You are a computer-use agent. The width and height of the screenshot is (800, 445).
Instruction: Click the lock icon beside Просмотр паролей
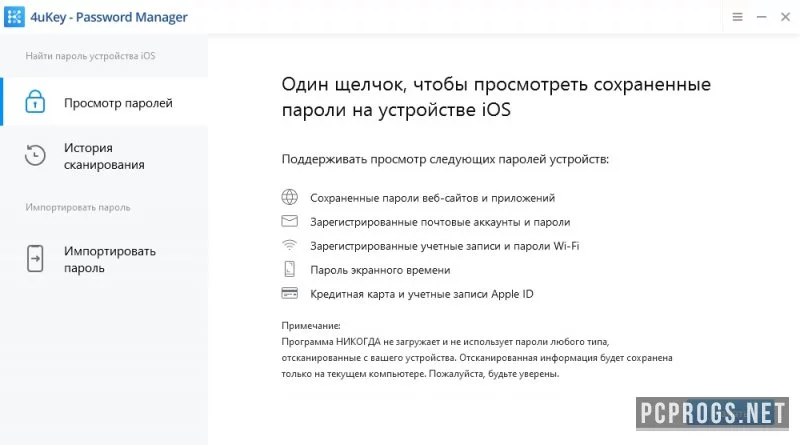[35, 102]
